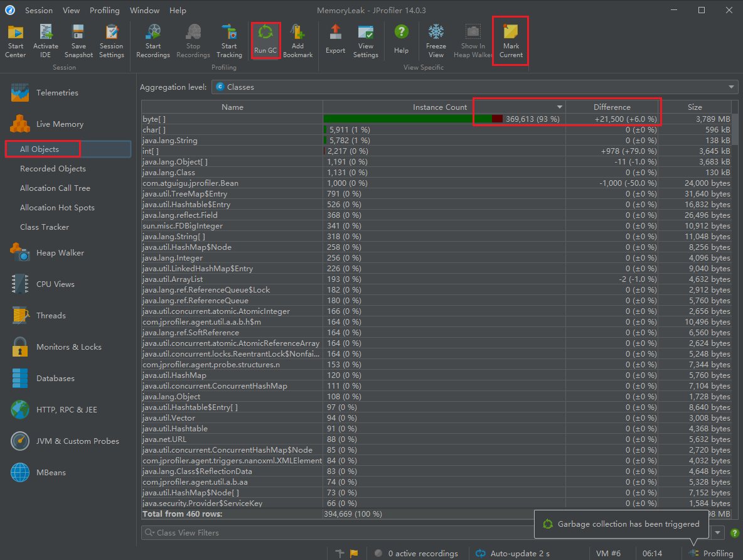Open Monitors & Locks section
The image size is (743, 560).
(x=68, y=347)
